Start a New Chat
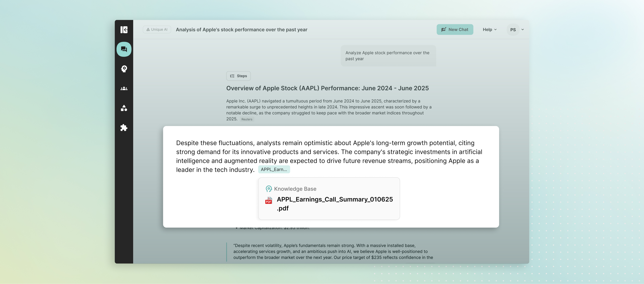The height and width of the screenshot is (284, 644). (x=455, y=29)
